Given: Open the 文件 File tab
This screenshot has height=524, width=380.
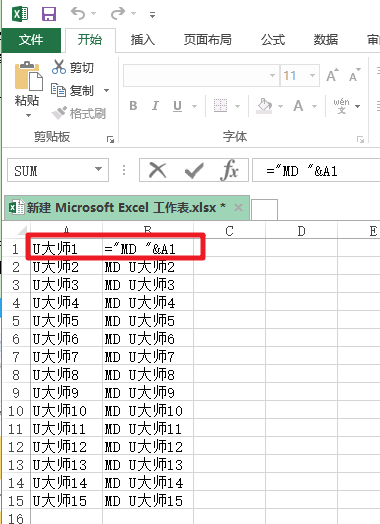Looking at the screenshot, I should point(31,40).
